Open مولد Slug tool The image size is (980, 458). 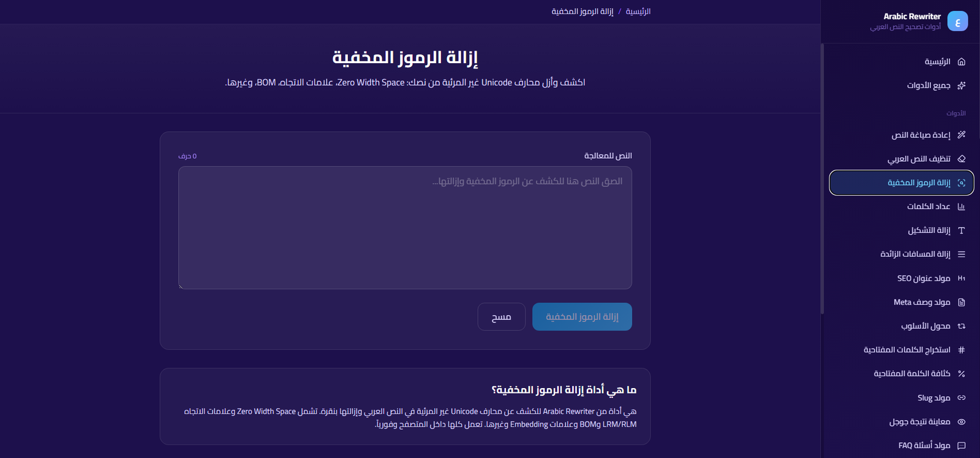902,398
